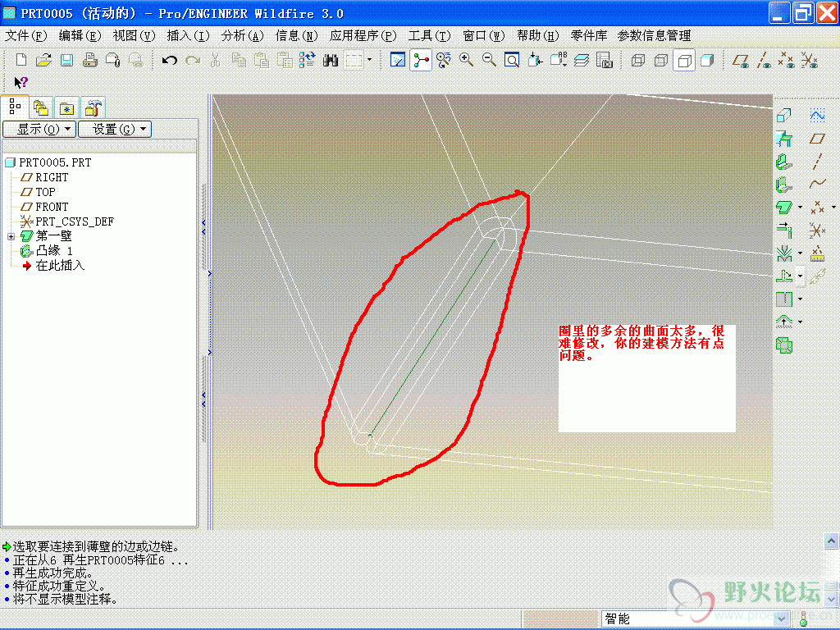Click the Flat Pattern tool at the toolbar bottom
Image resolution: width=840 pixels, height=630 pixels.
(x=783, y=345)
